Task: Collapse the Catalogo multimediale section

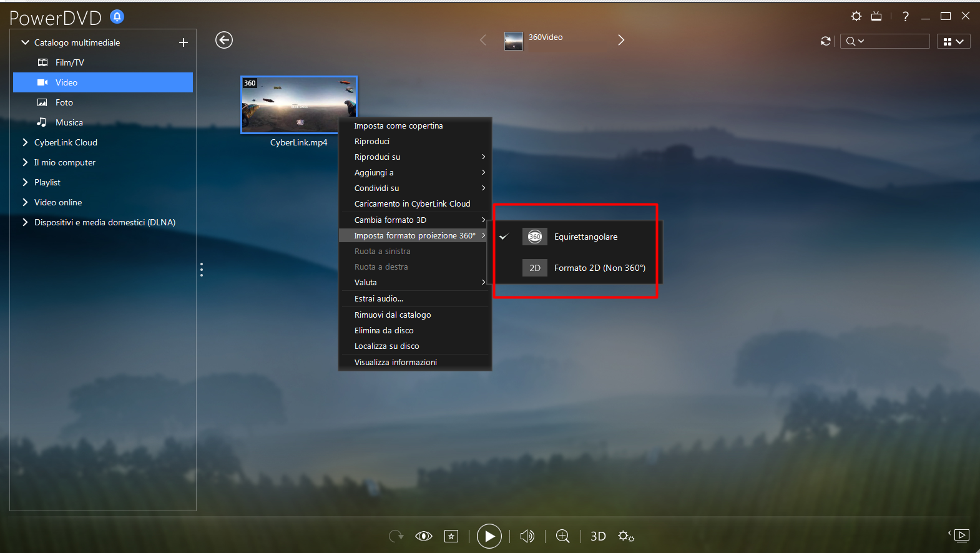Action: (25, 42)
